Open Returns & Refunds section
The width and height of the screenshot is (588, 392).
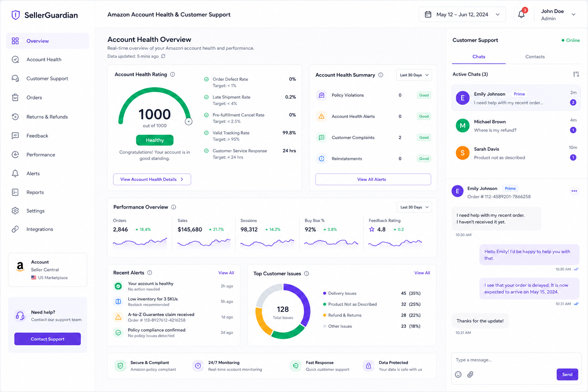pyautogui.click(x=47, y=117)
